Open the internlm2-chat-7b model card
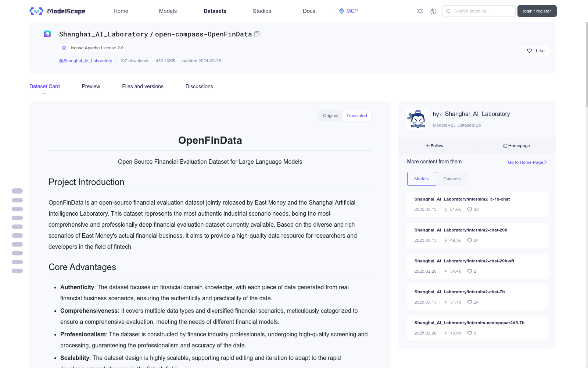 pyautogui.click(x=477, y=297)
